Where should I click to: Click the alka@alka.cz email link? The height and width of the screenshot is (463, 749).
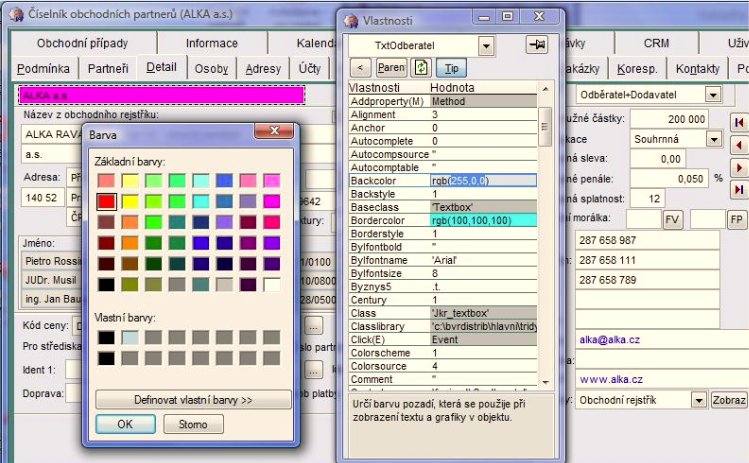point(610,340)
